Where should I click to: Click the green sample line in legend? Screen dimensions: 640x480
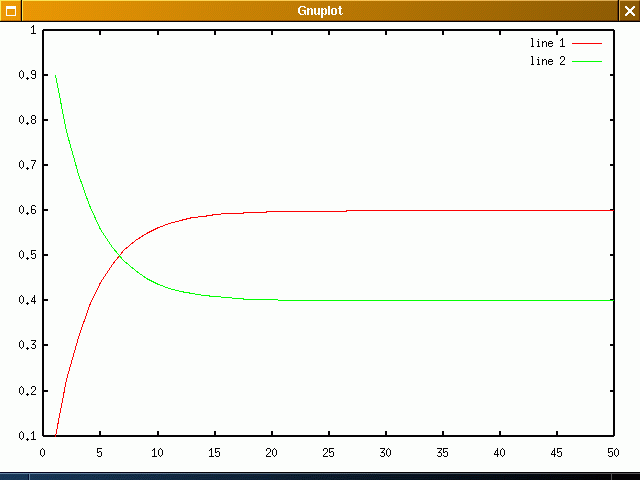coord(588,62)
